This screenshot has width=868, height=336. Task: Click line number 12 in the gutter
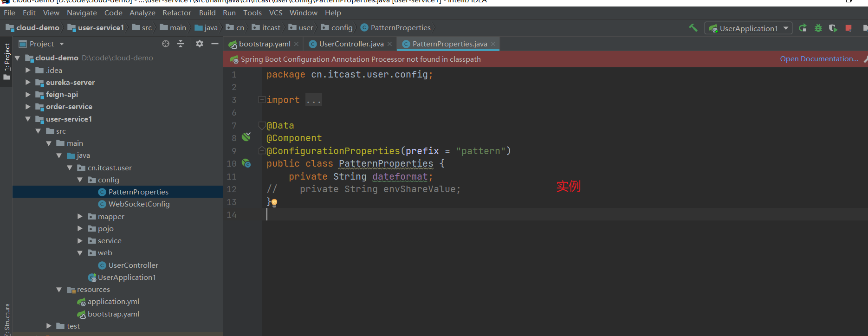(232, 189)
